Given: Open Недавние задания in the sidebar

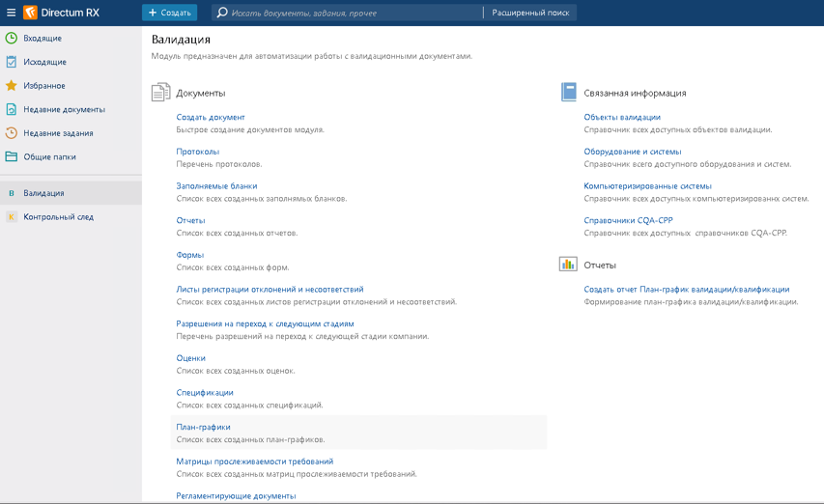Looking at the screenshot, I should [x=71, y=133].
